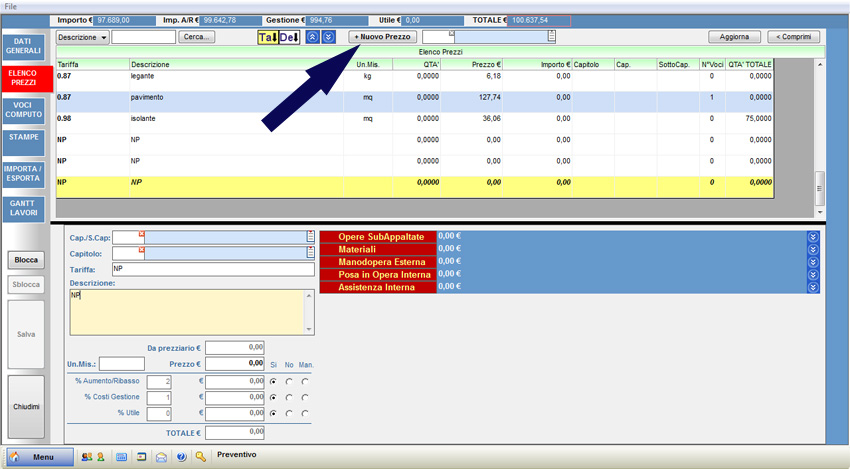
Task: Sort the price list by Tariffa (Ta↓)
Action: (x=267, y=37)
